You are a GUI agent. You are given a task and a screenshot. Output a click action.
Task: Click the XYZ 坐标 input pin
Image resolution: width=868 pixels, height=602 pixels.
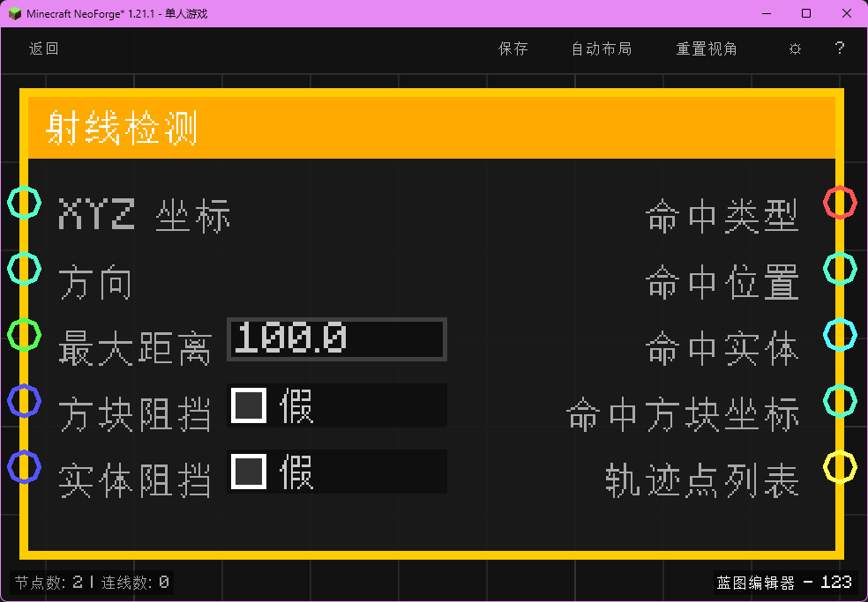(24, 202)
